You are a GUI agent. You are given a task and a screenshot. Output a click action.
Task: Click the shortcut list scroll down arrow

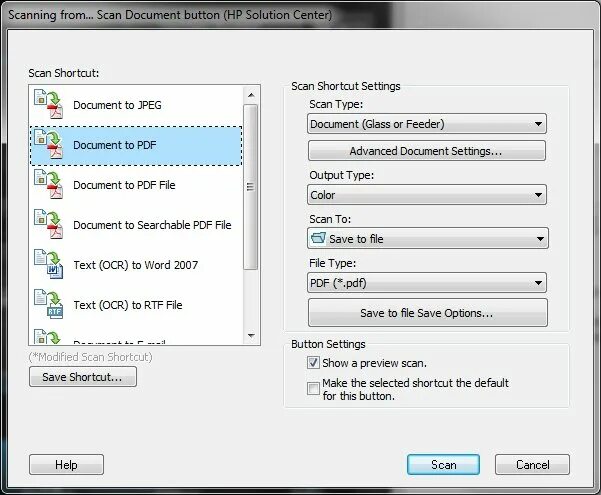point(251,335)
